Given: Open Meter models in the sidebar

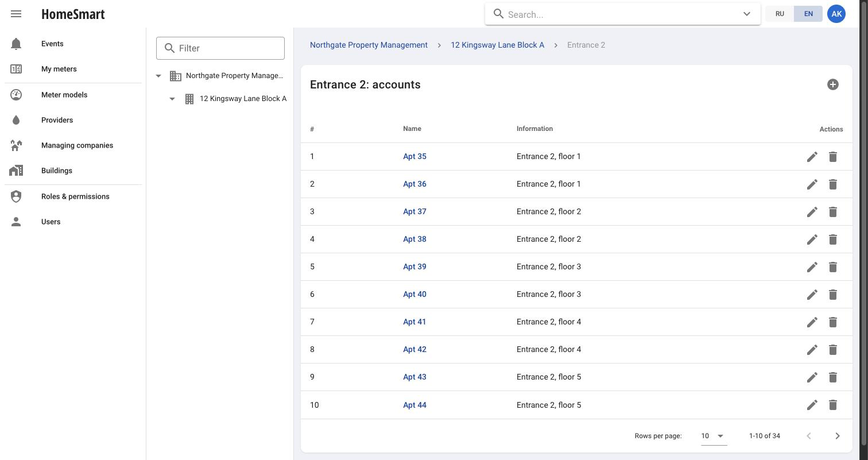Looking at the screenshot, I should pos(73,95).
